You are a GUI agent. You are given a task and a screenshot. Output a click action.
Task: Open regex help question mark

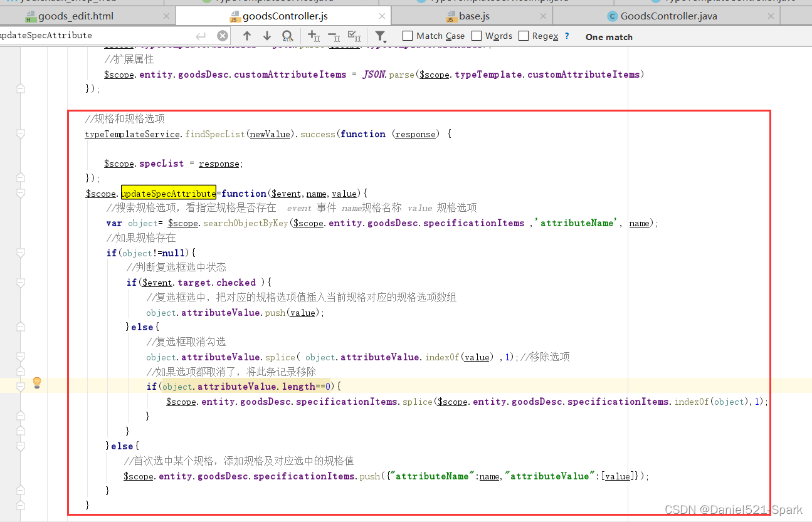(x=567, y=36)
